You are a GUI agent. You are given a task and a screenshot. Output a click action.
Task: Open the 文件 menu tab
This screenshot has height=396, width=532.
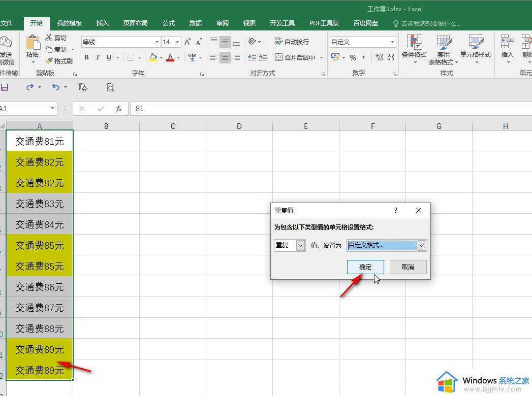7,23
